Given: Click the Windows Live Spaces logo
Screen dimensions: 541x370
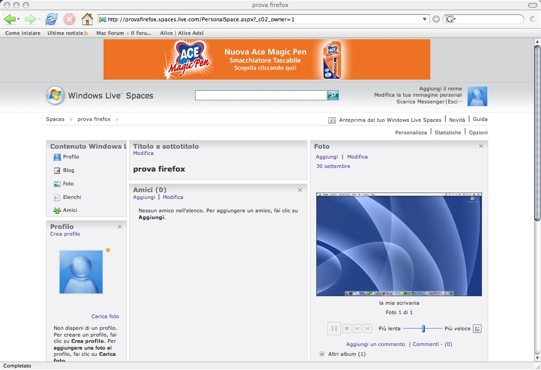Looking at the screenshot, I should (x=100, y=95).
